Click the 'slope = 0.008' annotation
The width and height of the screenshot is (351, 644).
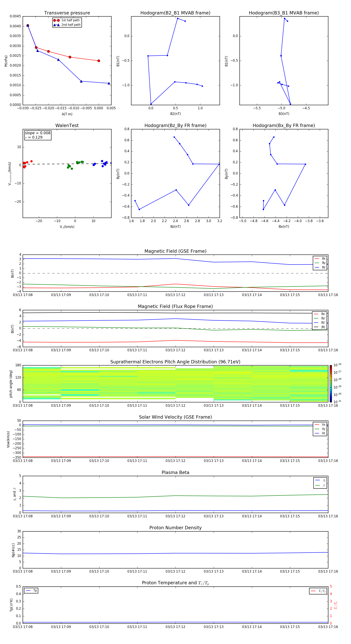(x=37, y=133)
